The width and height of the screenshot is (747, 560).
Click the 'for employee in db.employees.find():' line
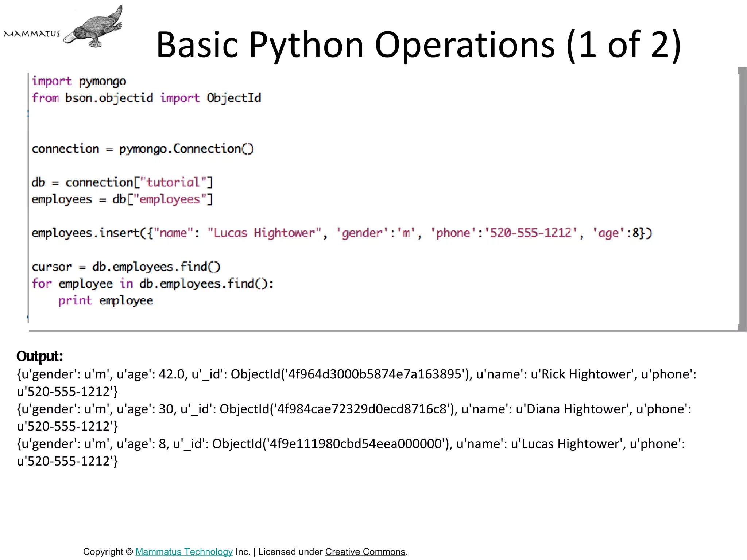point(153,284)
